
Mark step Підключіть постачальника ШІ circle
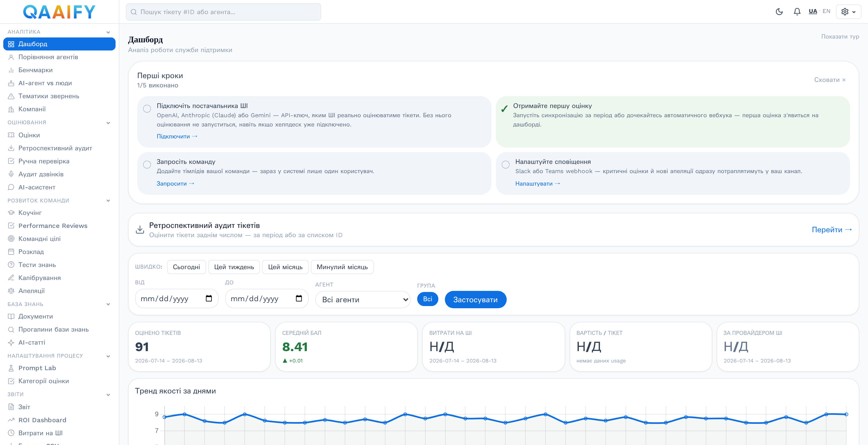coord(147,109)
